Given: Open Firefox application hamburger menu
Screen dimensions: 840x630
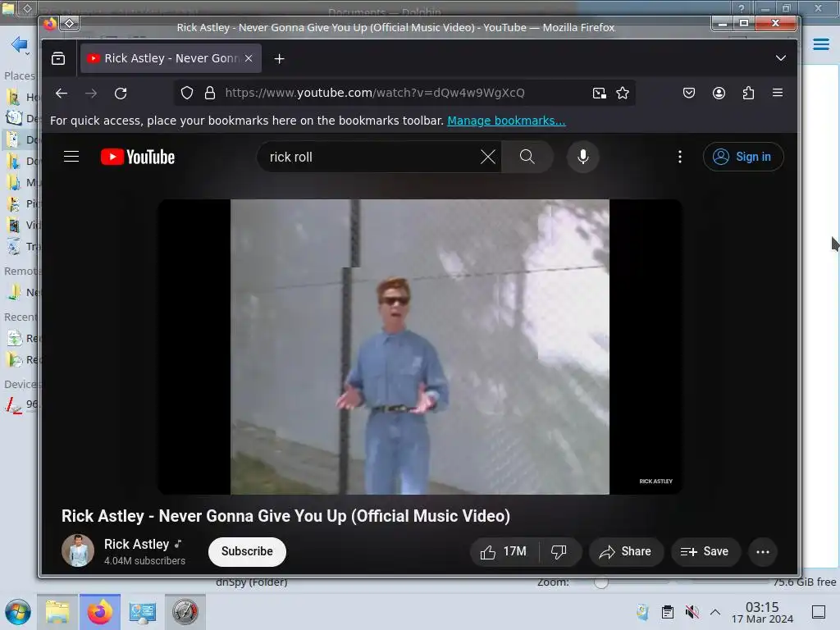Looking at the screenshot, I should pyautogui.click(x=778, y=93).
